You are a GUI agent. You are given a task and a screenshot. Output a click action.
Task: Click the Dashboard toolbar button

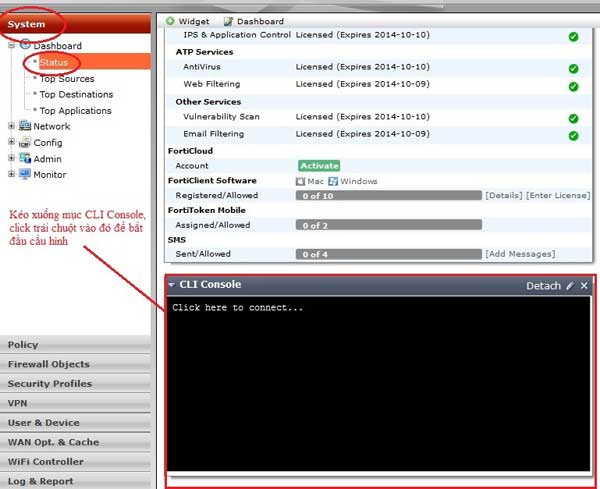254,21
